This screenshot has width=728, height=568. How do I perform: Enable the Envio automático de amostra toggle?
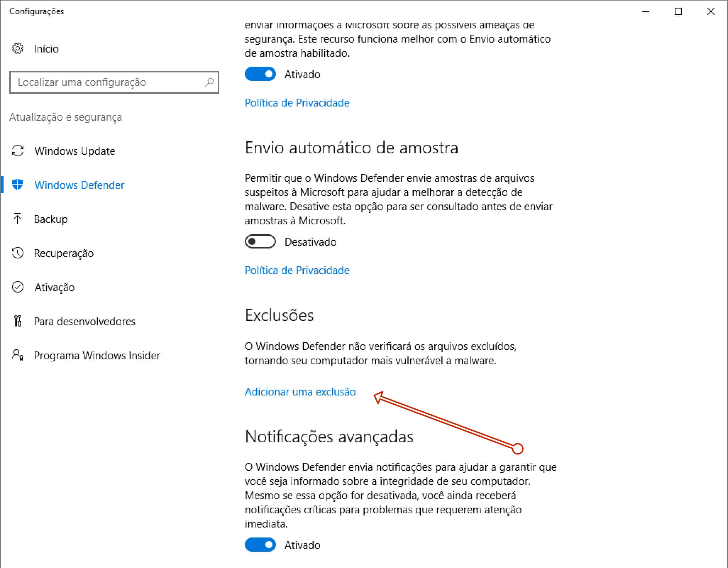(x=260, y=241)
